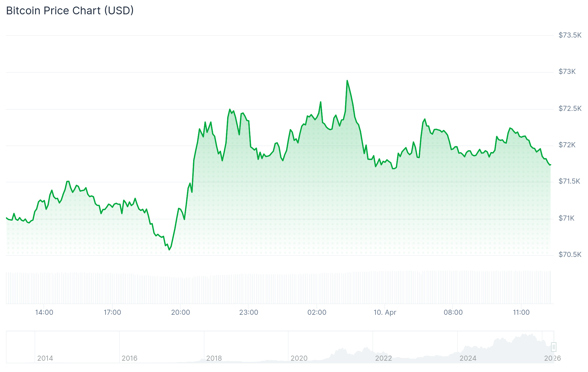
Task: Click the 2014 label in navigator timeline
Action: [45, 358]
